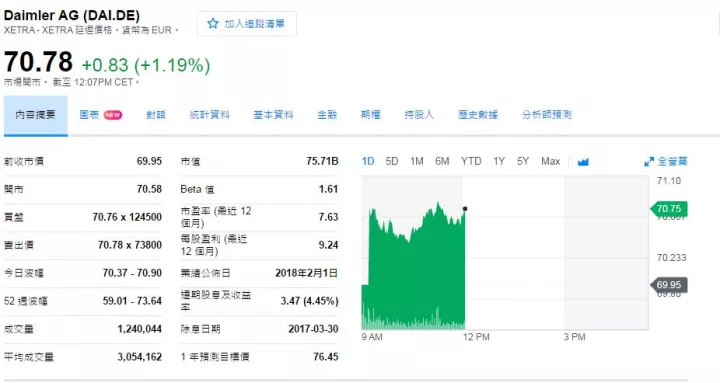Click the green 70.75 price marker
Viewport: 720px width, 383px height.
tap(669, 209)
